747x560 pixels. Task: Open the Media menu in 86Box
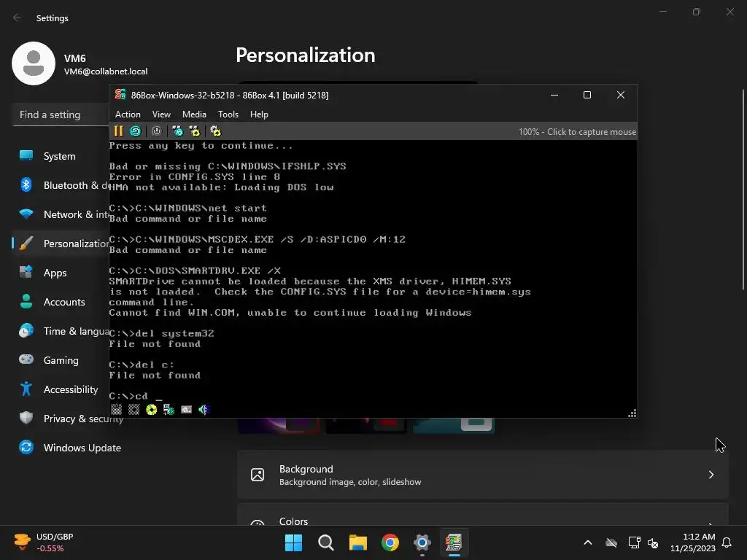(x=194, y=114)
